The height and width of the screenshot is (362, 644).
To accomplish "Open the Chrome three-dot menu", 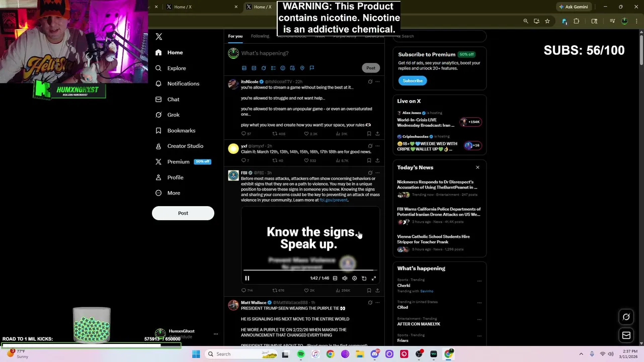I will (x=636, y=21).
